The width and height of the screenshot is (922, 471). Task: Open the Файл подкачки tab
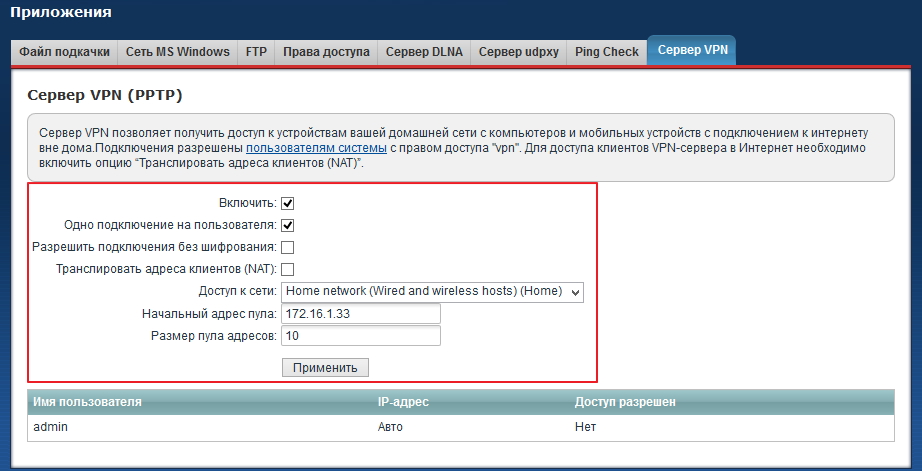coord(63,52)
